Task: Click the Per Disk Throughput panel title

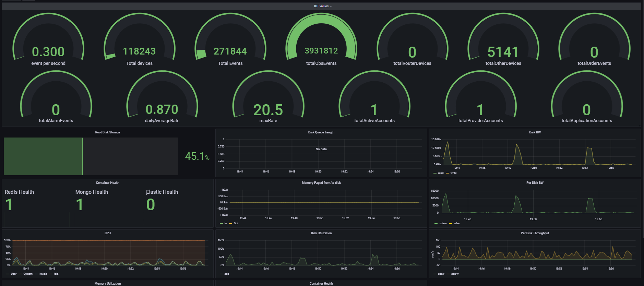Action: point(535,233)
